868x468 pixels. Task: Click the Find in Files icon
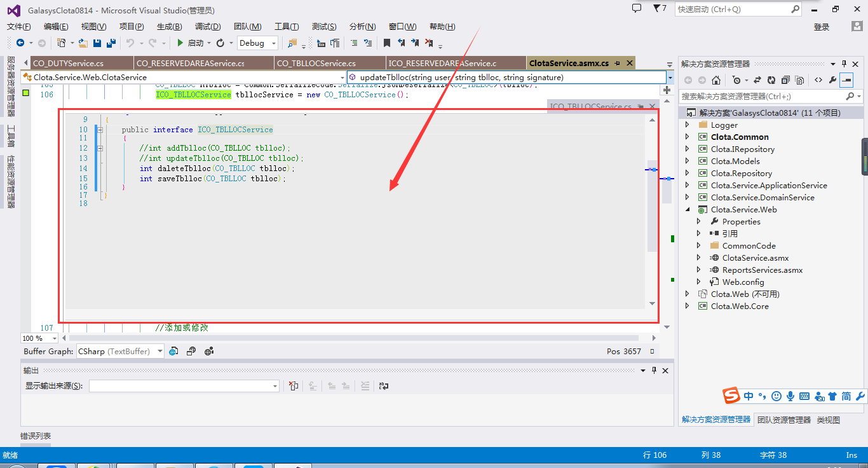(292, 43)
